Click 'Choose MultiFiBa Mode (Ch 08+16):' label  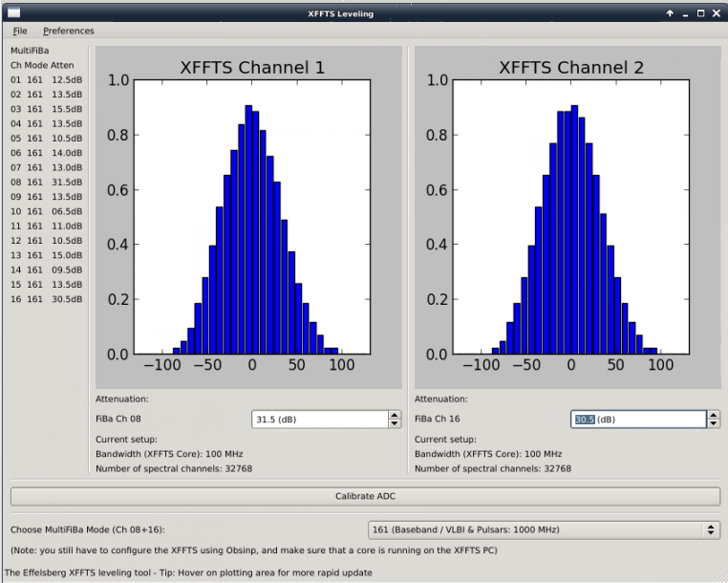coord(88,529)
